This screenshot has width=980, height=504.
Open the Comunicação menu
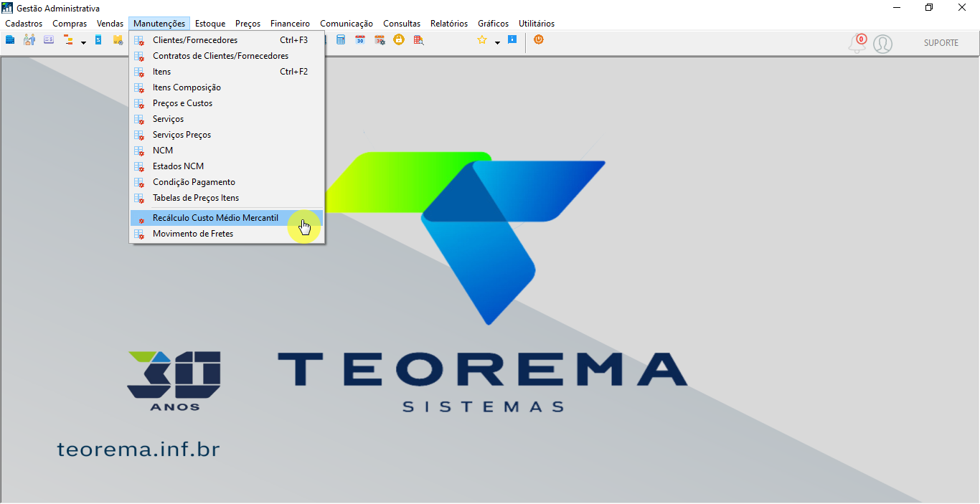click(347, 24)
